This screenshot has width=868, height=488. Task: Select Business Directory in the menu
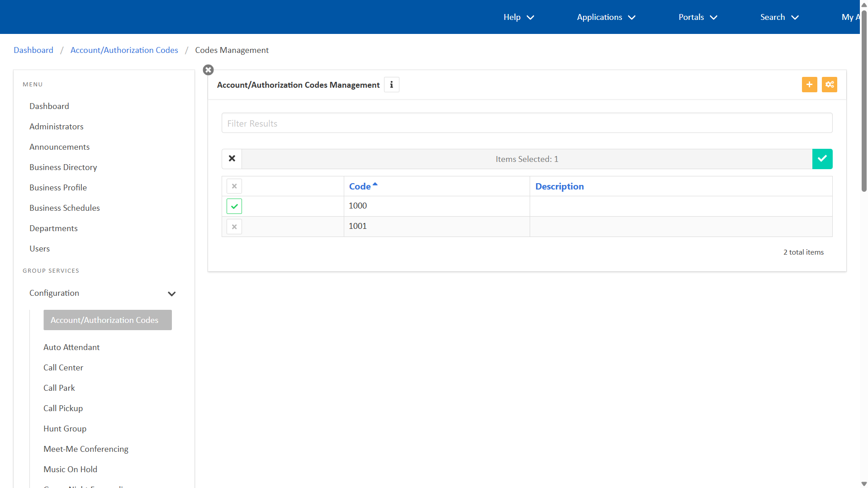click(x=63, y=167)
